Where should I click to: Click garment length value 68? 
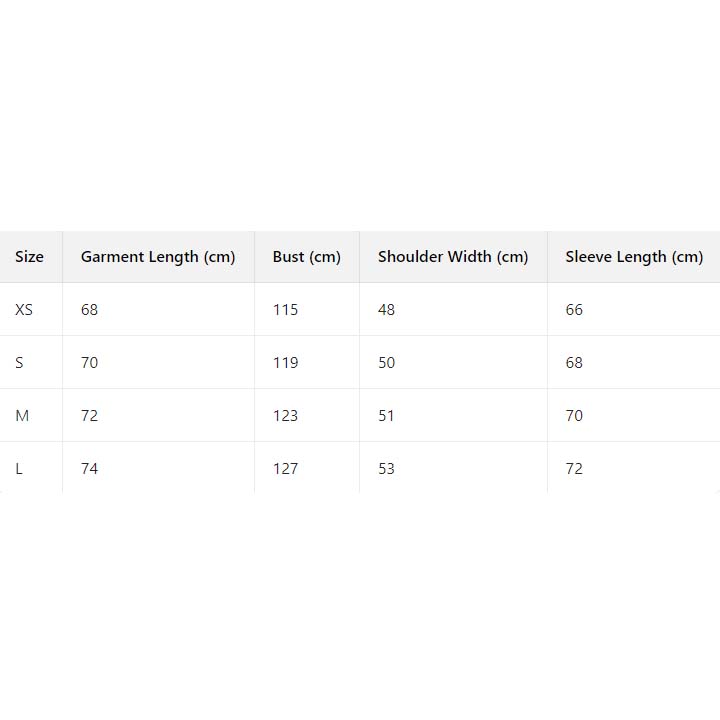(90, 310)
